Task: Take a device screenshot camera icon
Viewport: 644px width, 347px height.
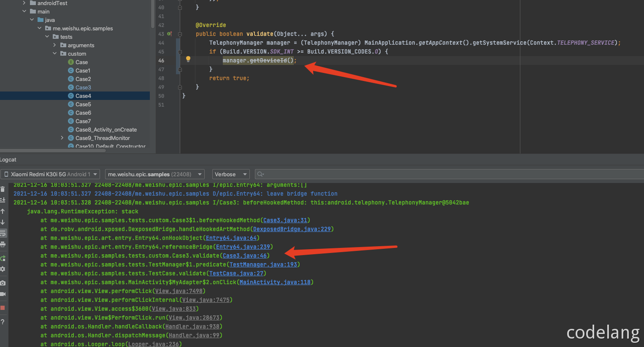Action: [x=3, y=283]
